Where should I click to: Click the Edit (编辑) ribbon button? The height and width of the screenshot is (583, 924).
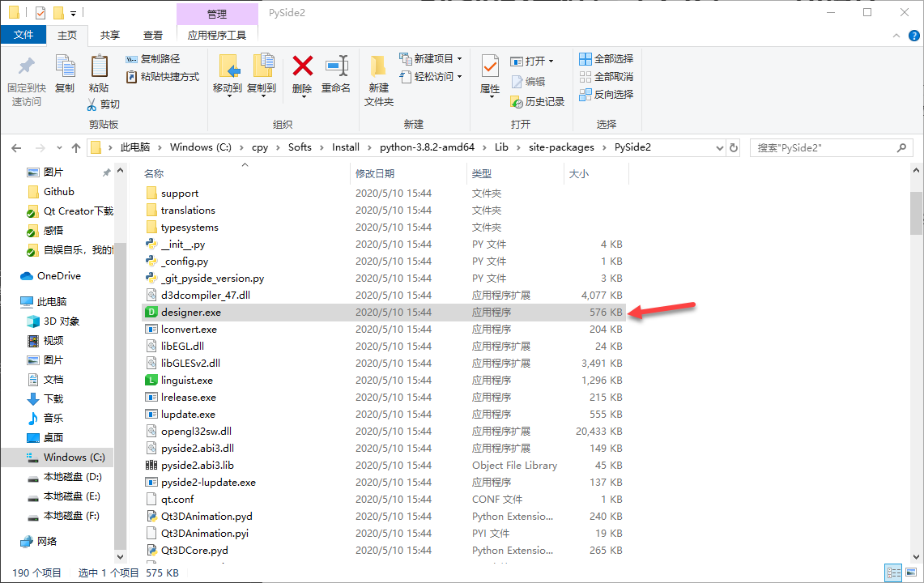click(x=528, y=82)
